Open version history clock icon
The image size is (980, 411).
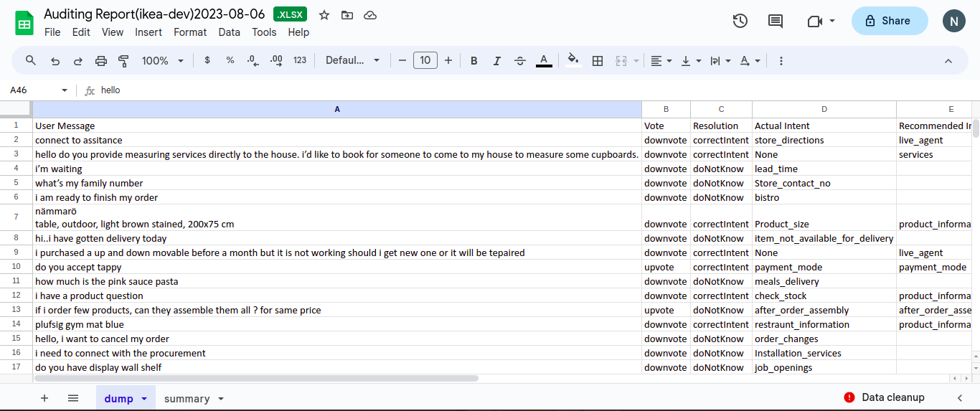click(x=740, y=21)
